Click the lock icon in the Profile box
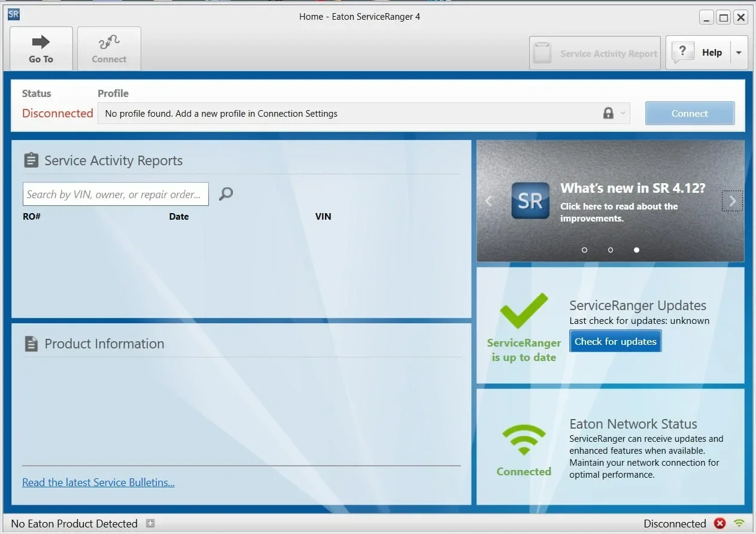Viewport: 756px width, 534px height. (x=608, y=113)
